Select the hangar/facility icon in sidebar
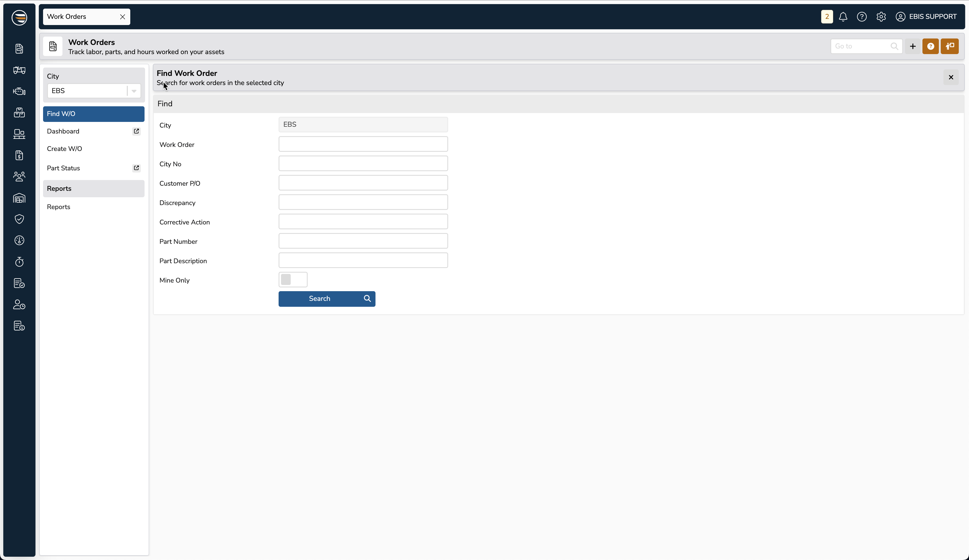The image size is (969, 560). point(19,198)
